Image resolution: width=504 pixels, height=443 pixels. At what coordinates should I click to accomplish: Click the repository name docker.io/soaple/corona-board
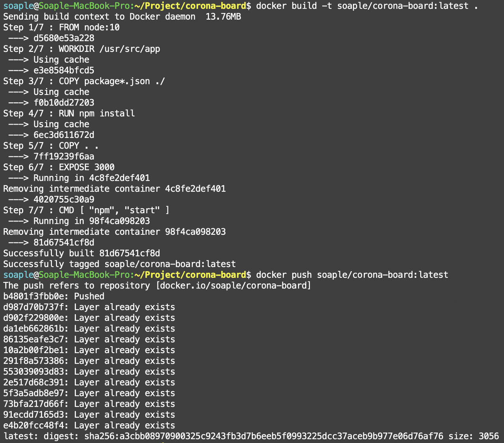pyautogui.click(x=233, y=285)
